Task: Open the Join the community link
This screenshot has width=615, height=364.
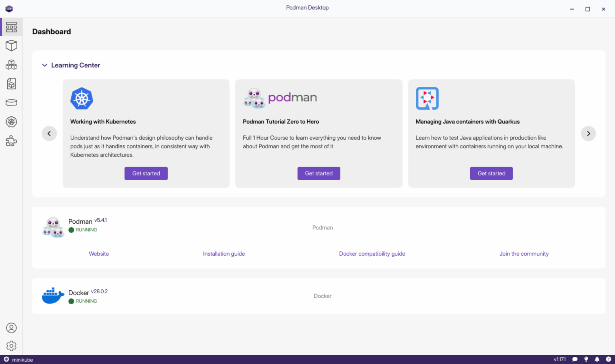Action: pos(524,254)
